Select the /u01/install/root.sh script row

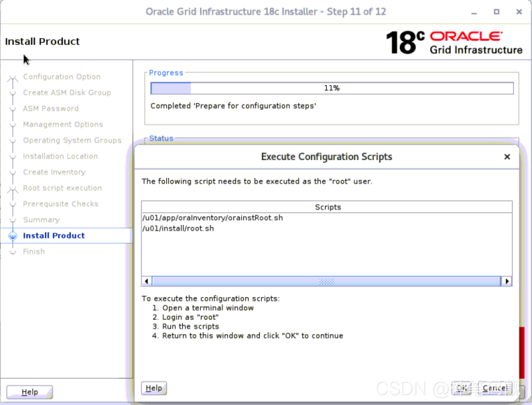point(178,228)
